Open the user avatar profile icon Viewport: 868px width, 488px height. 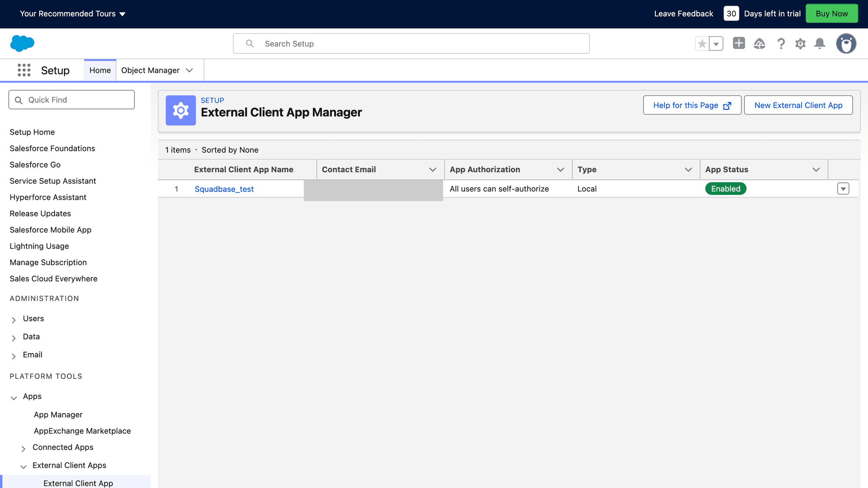tap(846, 43)
